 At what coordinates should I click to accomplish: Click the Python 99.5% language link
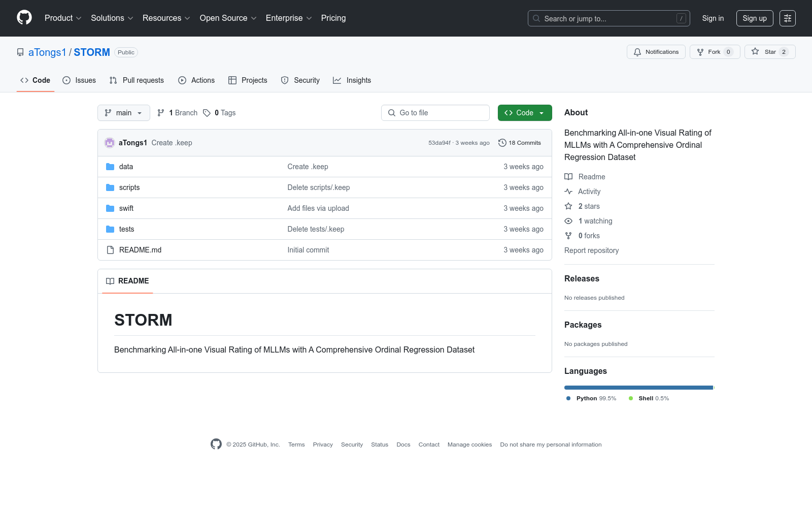coord(591,398)
